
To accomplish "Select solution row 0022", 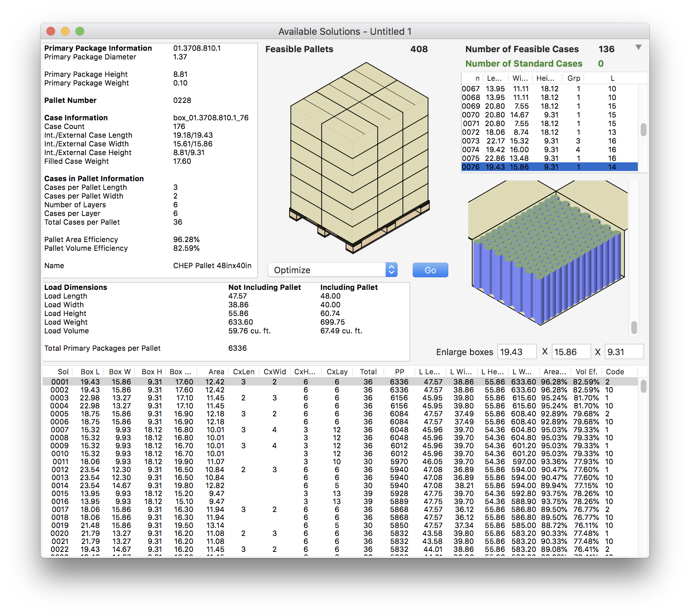I will [x=340, y=549].
